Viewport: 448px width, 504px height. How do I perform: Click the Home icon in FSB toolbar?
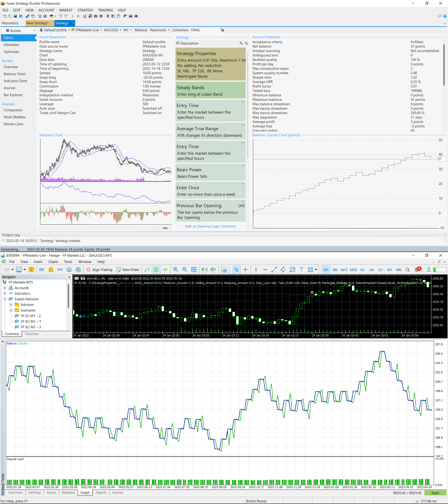[85, 16]
